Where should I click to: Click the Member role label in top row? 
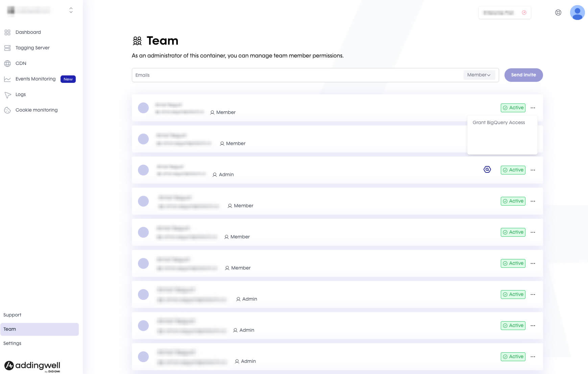pos(223,113)
